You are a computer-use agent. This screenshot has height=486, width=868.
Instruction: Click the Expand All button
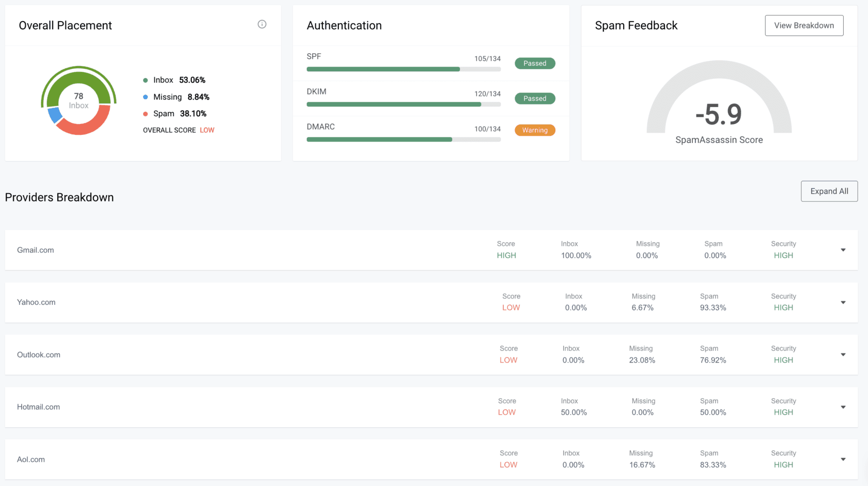coord(829,191)
